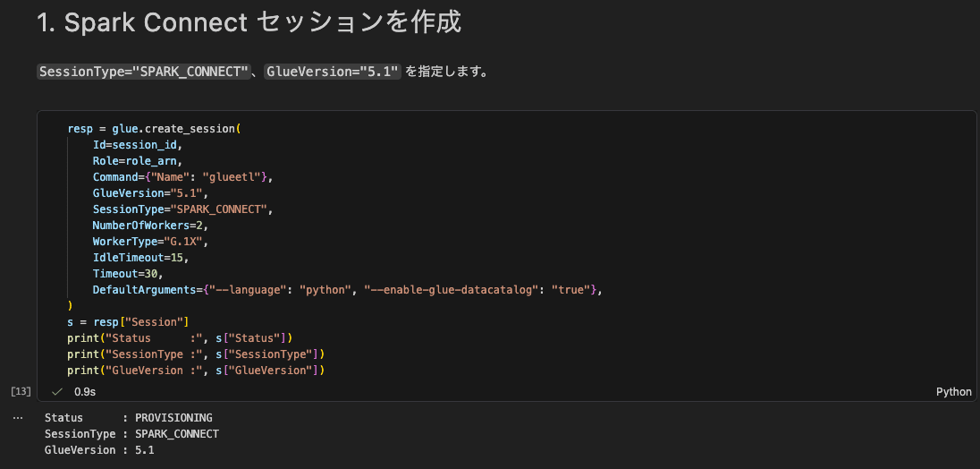Click the print("GlueVersion :") code line
The height and width of the screenshot is (469, 980).
pos(196,371)
